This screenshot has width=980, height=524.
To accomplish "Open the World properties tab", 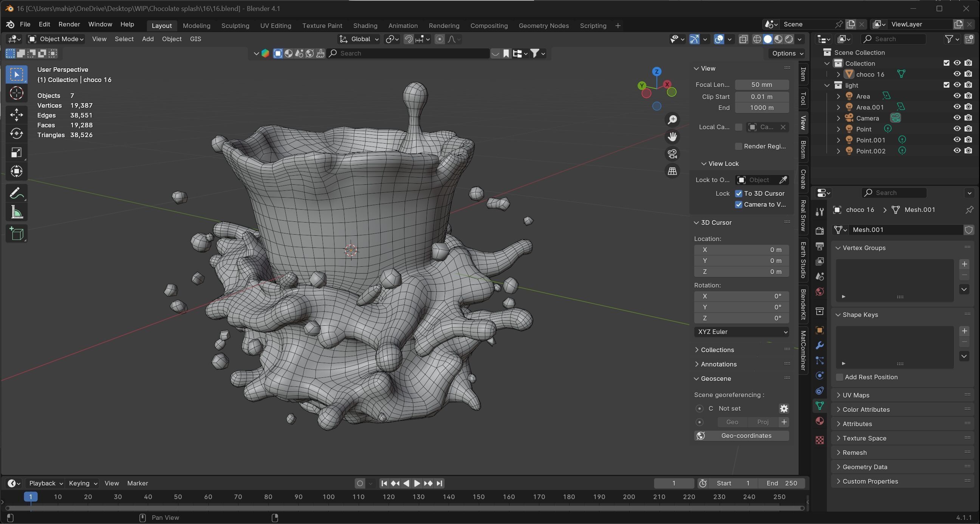I will click(819, 292).
